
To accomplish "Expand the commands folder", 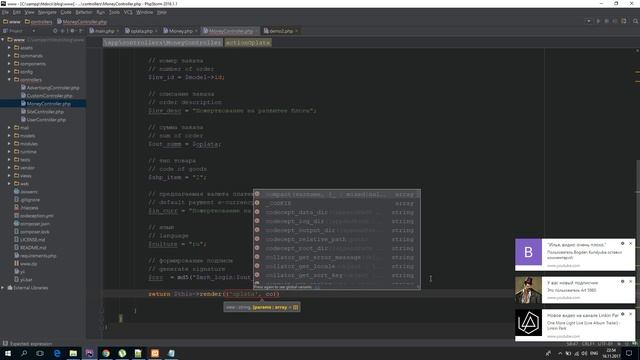I will 9,56.
